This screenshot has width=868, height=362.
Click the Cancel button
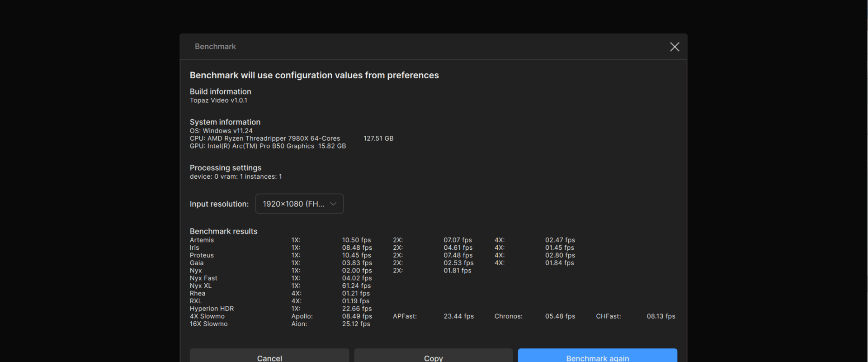(x=269, y=357)
